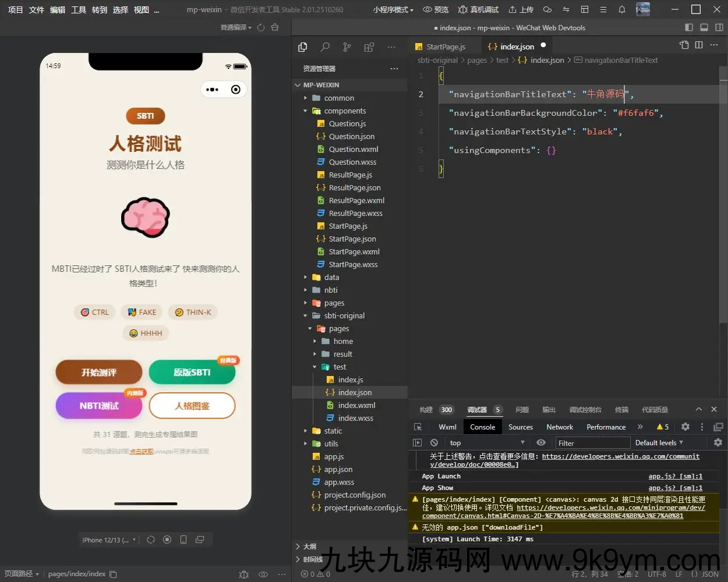Click the split editor icon
728x582 pixels.
pos(699,45)
